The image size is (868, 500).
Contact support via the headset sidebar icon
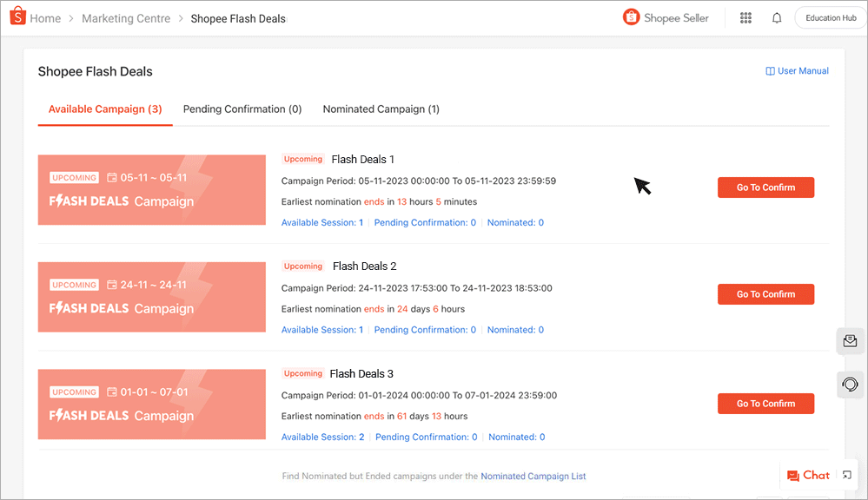(x=850, y=385)
